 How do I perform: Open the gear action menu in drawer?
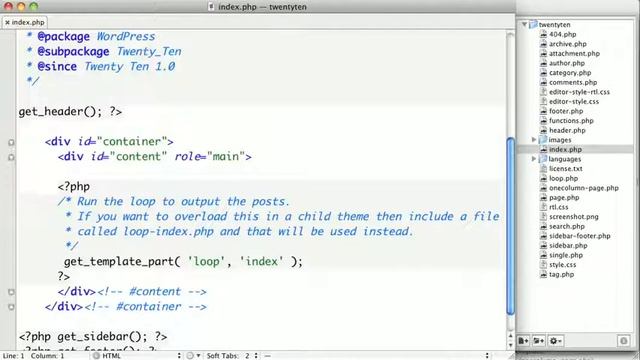pos(555,340)
